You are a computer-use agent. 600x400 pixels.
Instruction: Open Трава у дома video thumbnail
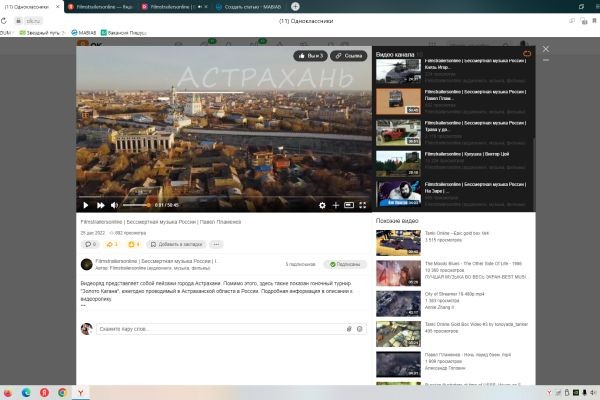[398, 132]
